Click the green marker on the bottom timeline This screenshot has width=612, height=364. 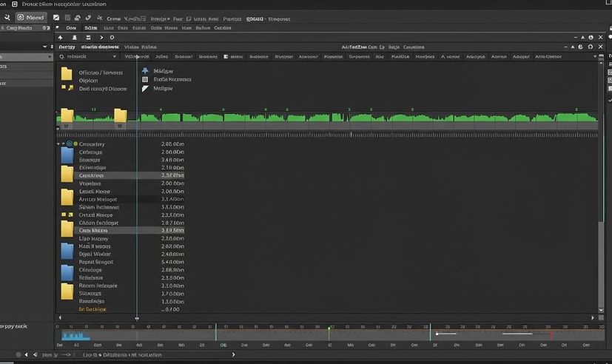(x=329, y=333)
